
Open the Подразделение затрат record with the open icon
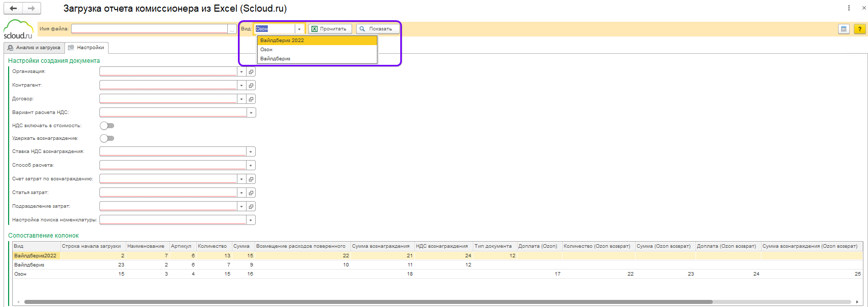click(251, 206)
